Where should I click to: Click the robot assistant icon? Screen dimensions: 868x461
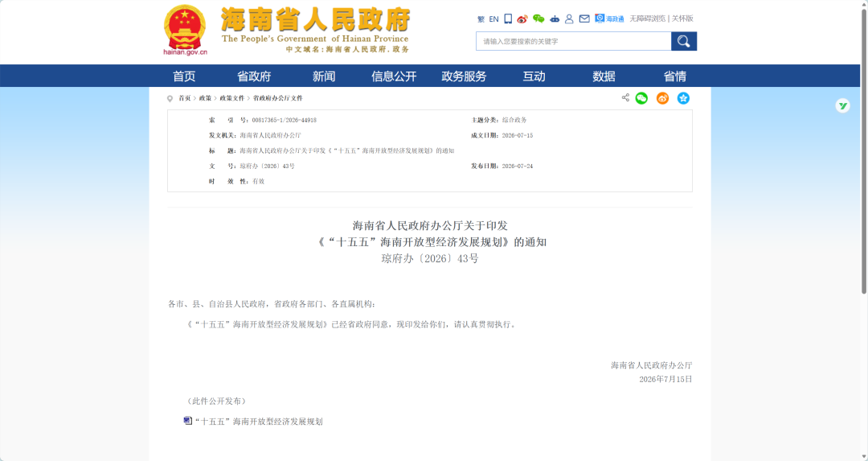click(x=554, y=19)
